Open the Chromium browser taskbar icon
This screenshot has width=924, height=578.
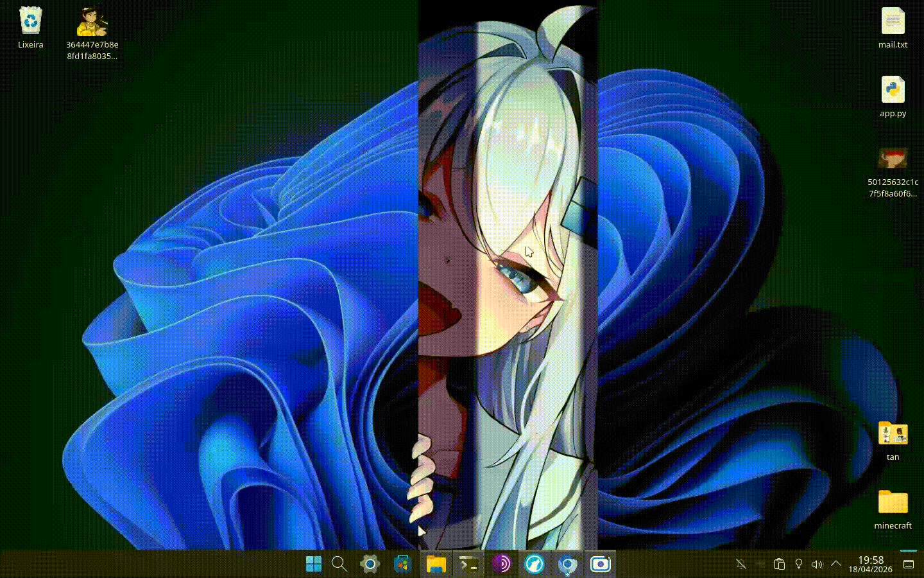tap(567, 564)
